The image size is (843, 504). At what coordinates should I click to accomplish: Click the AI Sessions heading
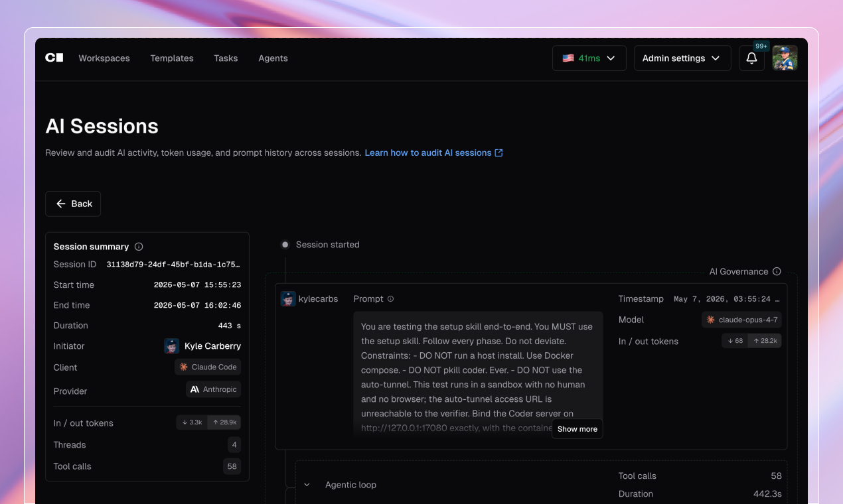click(x=102, y=126)
